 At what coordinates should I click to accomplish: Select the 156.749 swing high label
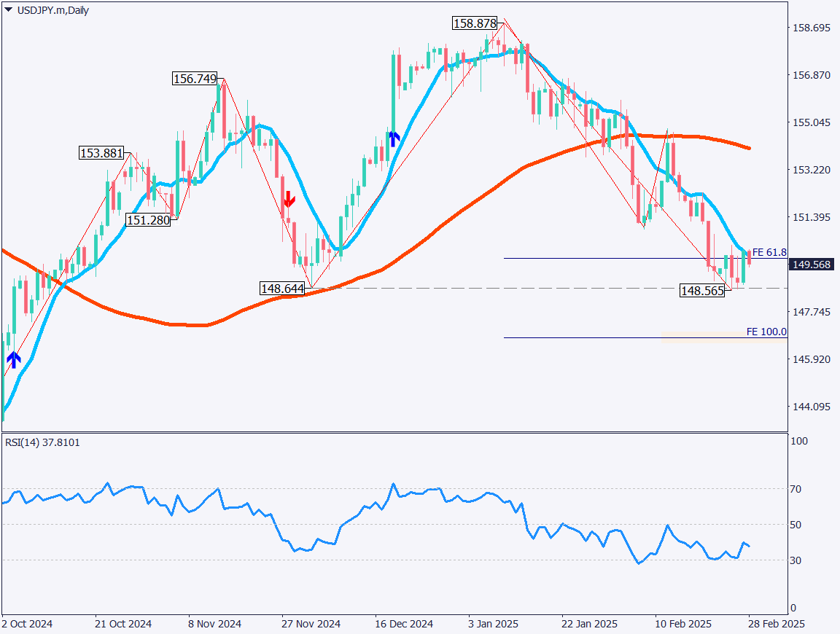[195, 77]
